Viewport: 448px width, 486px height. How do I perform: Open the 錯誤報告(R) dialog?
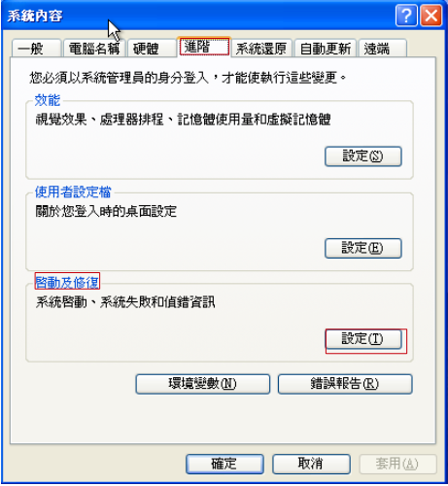tap(345, 384)
